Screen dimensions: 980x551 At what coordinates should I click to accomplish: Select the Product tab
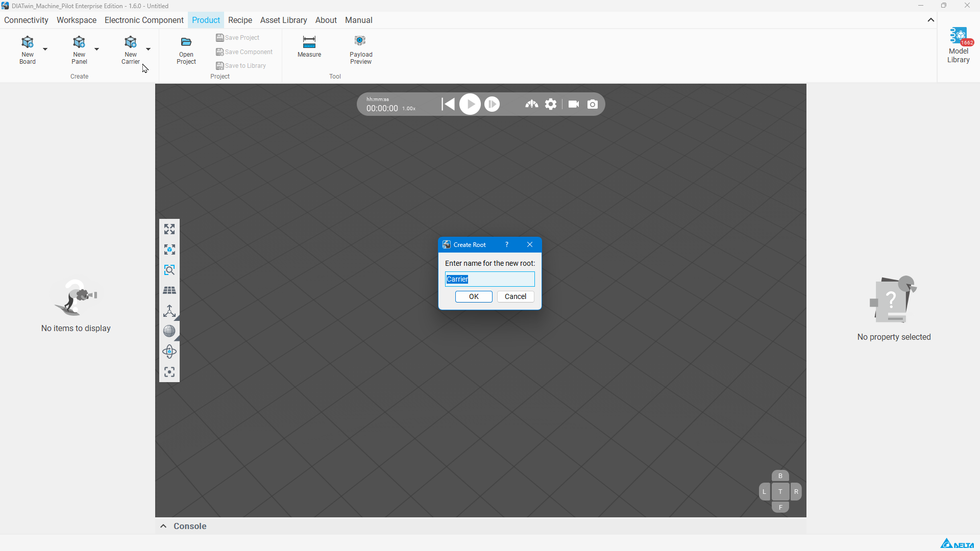[206, 20]
